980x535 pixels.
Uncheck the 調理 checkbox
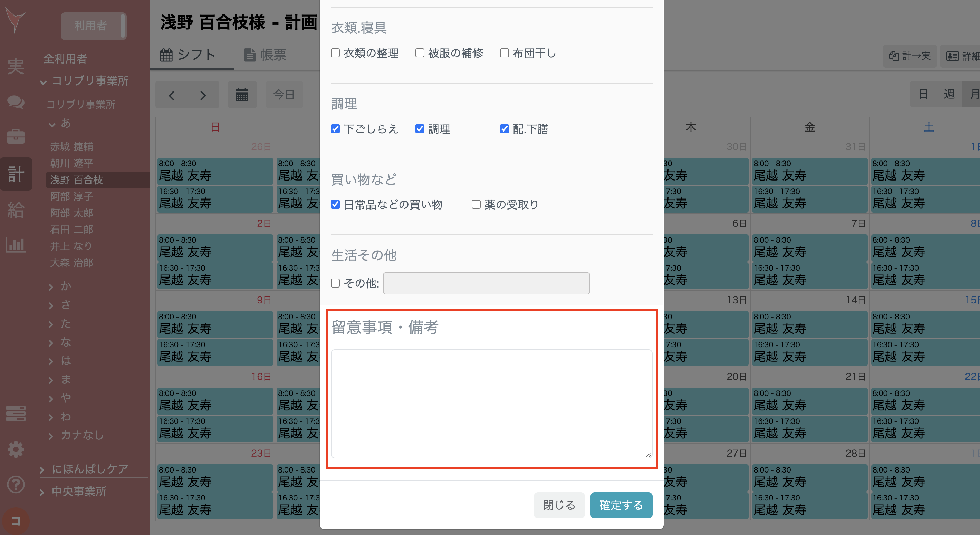[420, 129]
